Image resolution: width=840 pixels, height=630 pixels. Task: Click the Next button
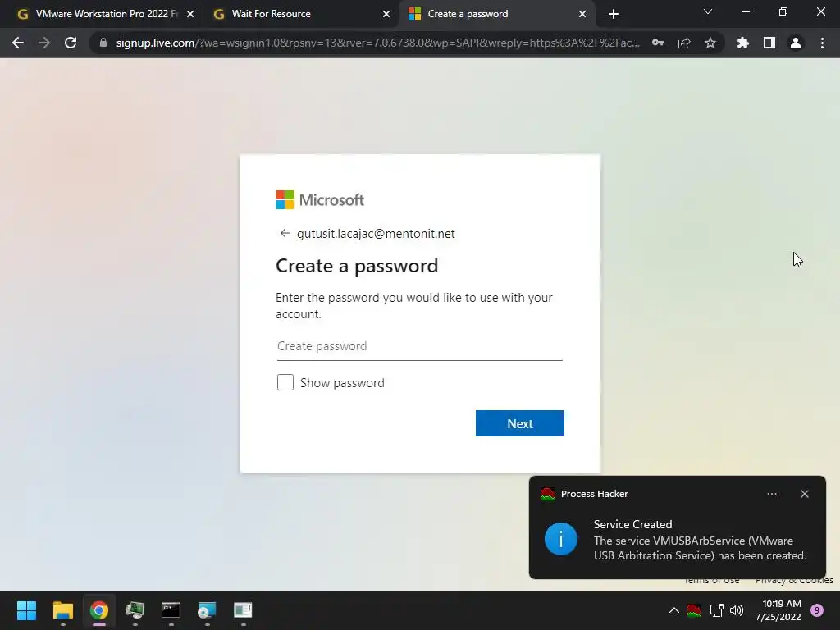pyautogui.click(x=519, y=423)
